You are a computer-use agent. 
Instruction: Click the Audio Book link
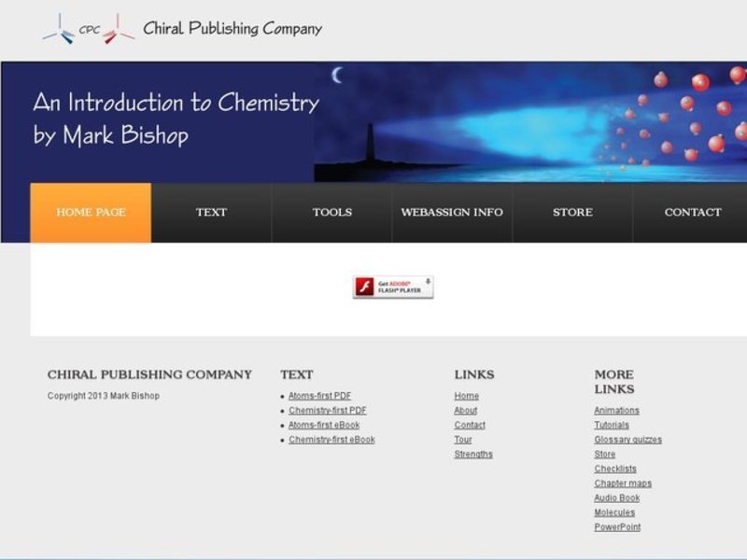(x=616, y=497)
